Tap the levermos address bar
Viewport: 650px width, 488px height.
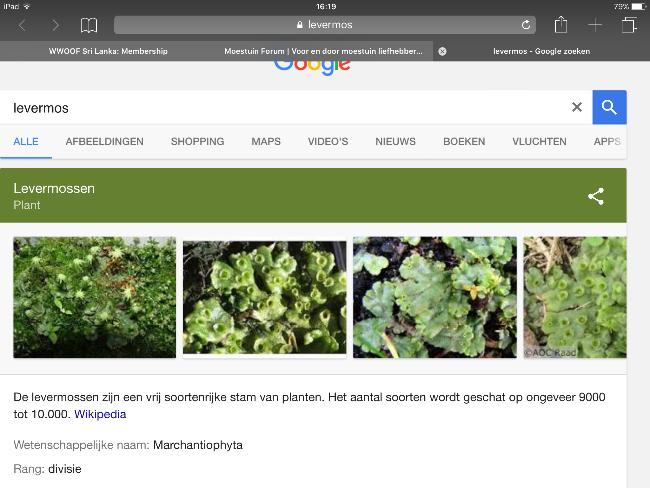click(x=325, y=25)
